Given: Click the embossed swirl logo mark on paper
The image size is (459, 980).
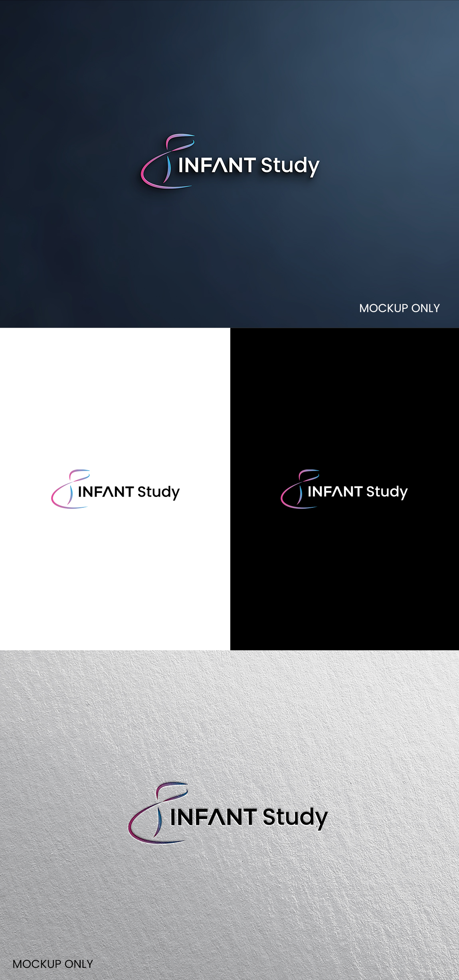Looking at the screenshot, I should tap(158, 813).
